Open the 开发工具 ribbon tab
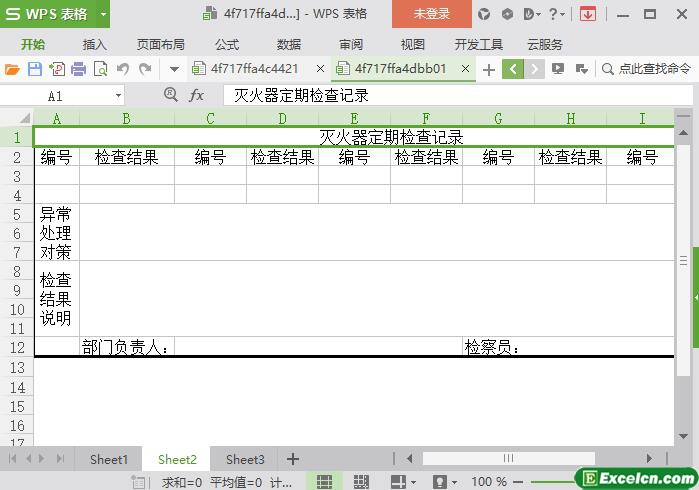This screenshot has width=699, height=490. pos(479,45)
